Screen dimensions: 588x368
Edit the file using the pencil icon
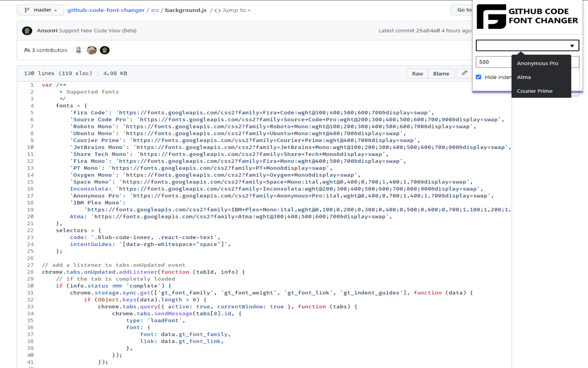tap(464, 74)
